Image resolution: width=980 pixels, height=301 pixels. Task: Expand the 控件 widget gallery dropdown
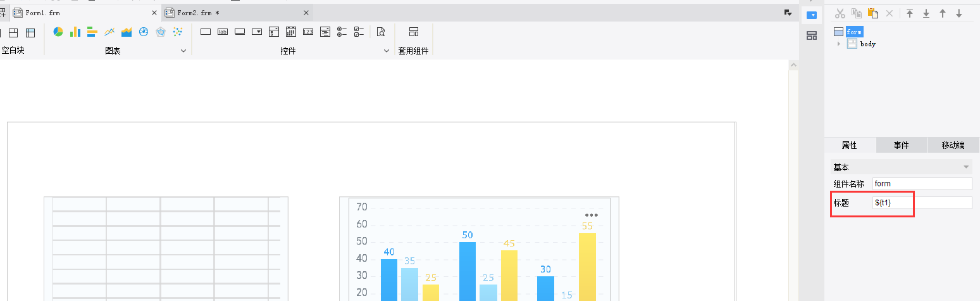click(387, 51)
